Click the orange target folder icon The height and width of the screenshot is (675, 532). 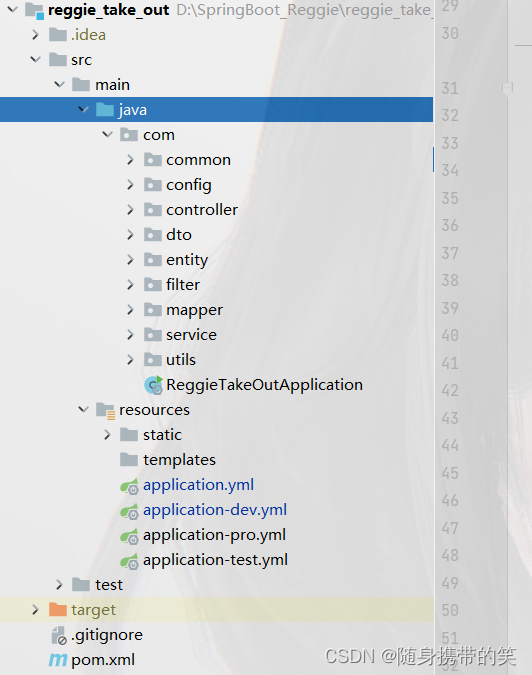tap(58, 609)
